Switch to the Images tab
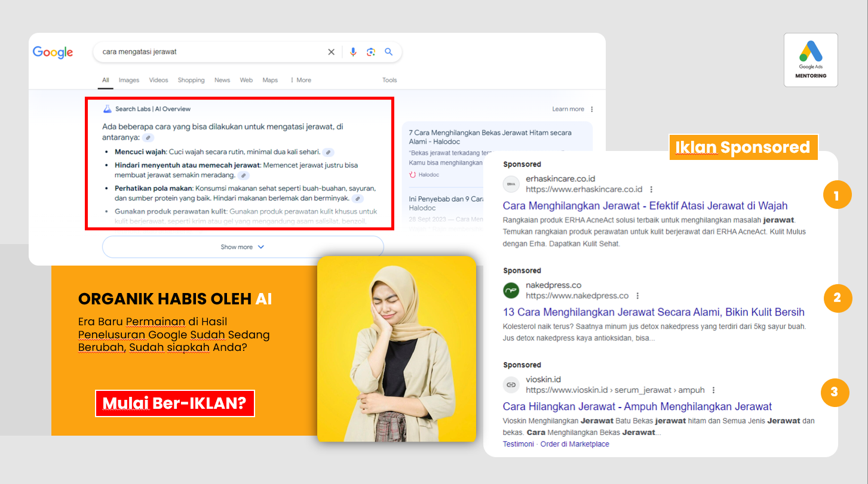868x484 pixels. pos(128,80)
